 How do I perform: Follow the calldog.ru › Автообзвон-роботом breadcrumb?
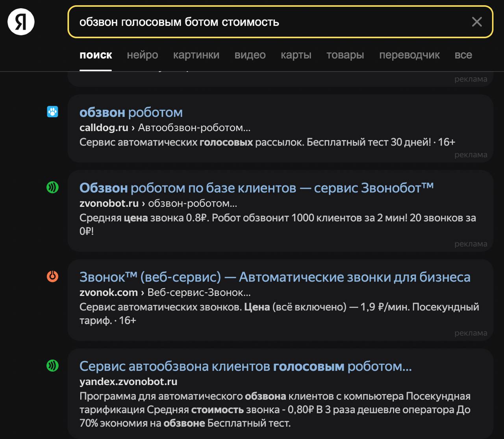(x=165, y=128)
